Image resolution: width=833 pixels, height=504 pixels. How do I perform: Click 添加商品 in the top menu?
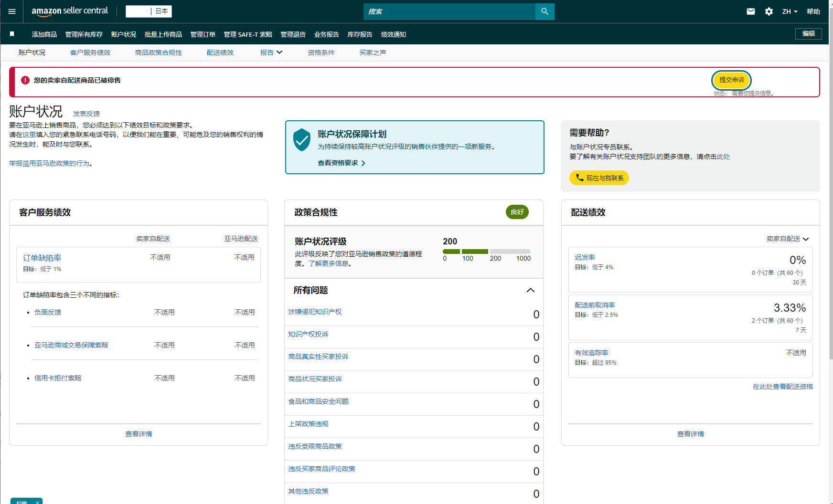[44, 34]
